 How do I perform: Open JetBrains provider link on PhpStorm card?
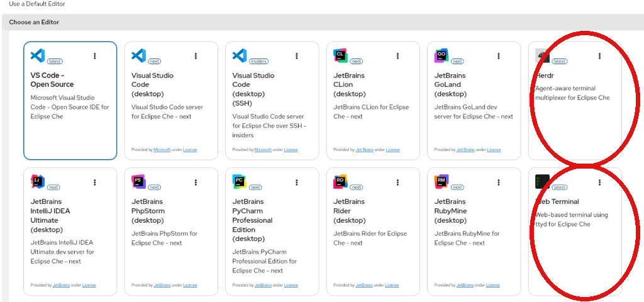[162, 285]
